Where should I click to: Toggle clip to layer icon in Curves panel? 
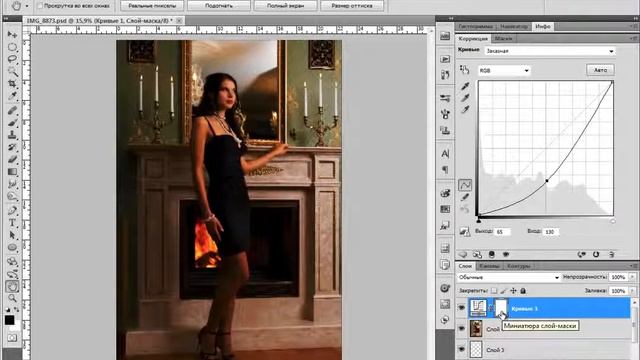[x=491, y=254]
